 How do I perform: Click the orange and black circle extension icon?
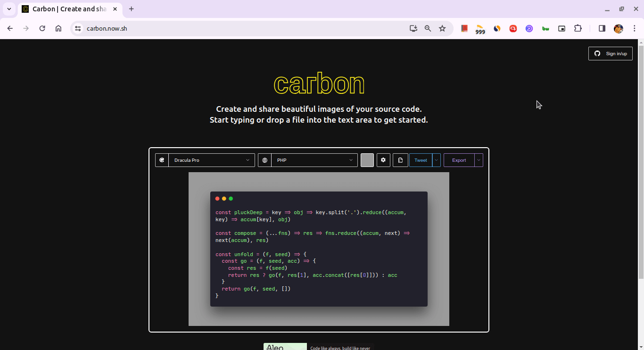[497, 28]
